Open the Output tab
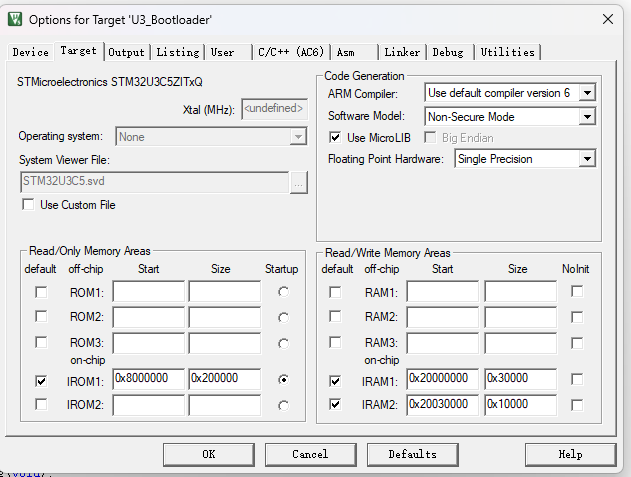631x477 pixels. click(x=126, y=52)
